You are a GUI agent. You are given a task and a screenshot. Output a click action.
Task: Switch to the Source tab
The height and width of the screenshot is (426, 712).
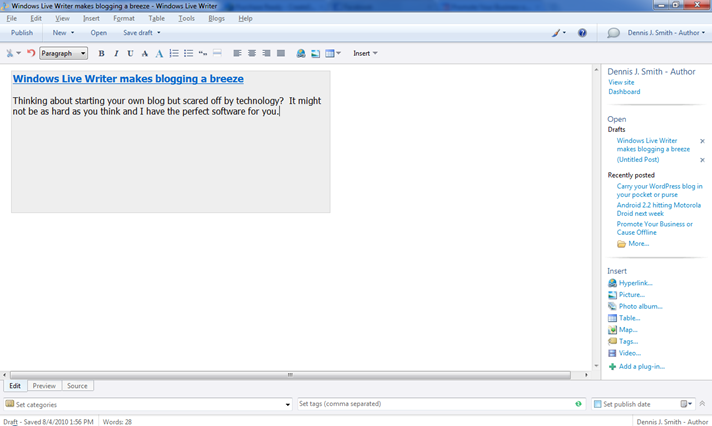point(77,386)
